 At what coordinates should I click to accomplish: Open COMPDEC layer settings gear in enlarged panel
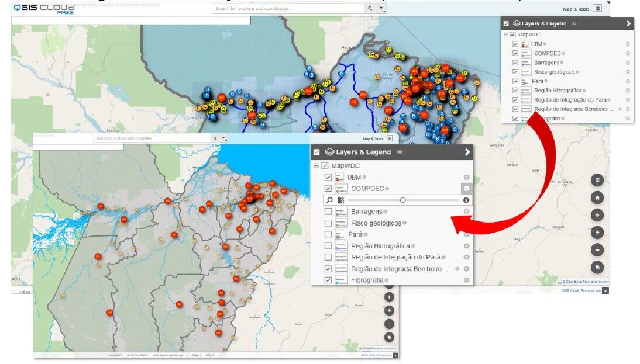[x=466, y=188]
